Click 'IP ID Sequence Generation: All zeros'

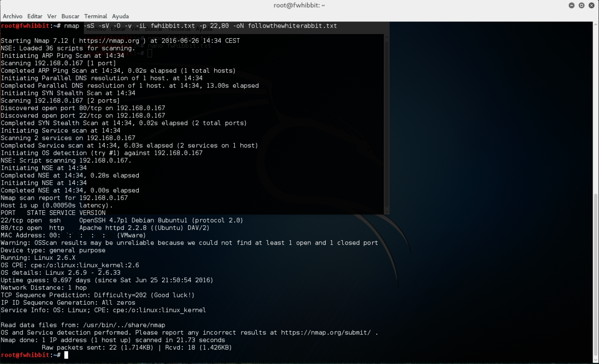pos(68,303)
